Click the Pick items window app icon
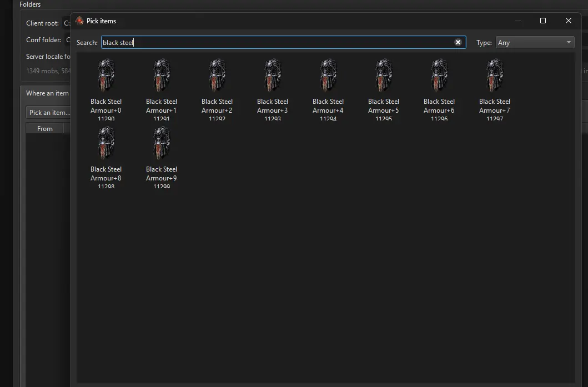The height and width of the screenshot is (387, 588). (79, 21)
